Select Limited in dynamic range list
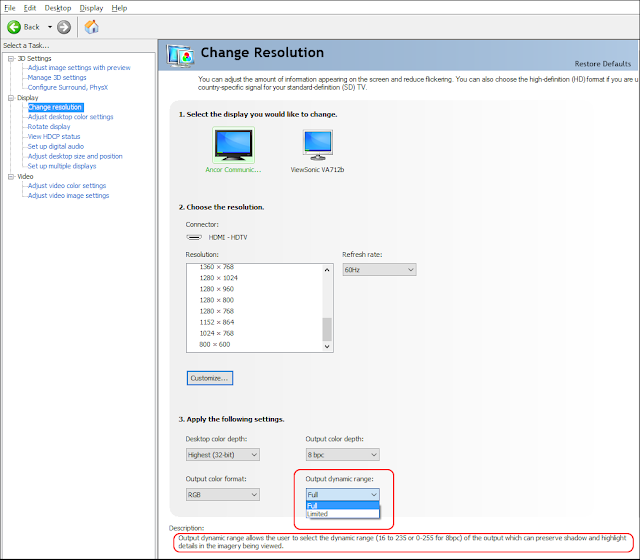The width and height of the screenshot is (640, 560). pos(342,514)
